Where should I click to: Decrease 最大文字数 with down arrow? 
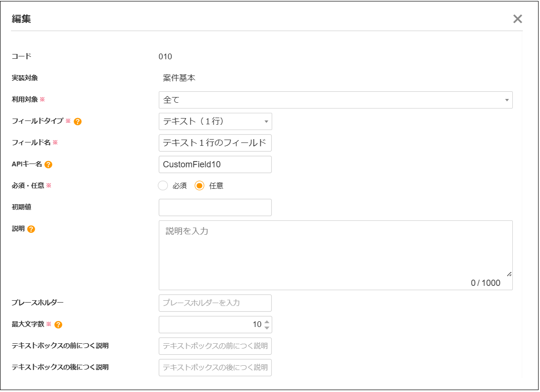click(267, 328)
